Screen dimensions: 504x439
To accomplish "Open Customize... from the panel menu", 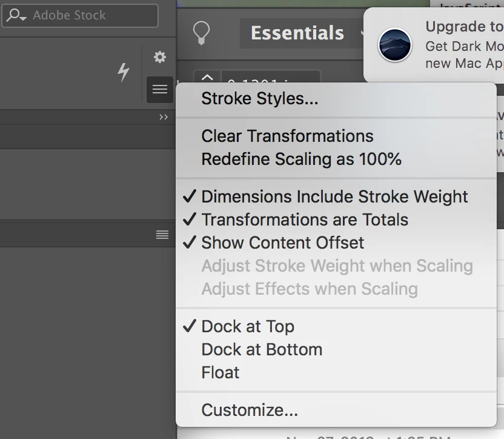I will 250,410.
